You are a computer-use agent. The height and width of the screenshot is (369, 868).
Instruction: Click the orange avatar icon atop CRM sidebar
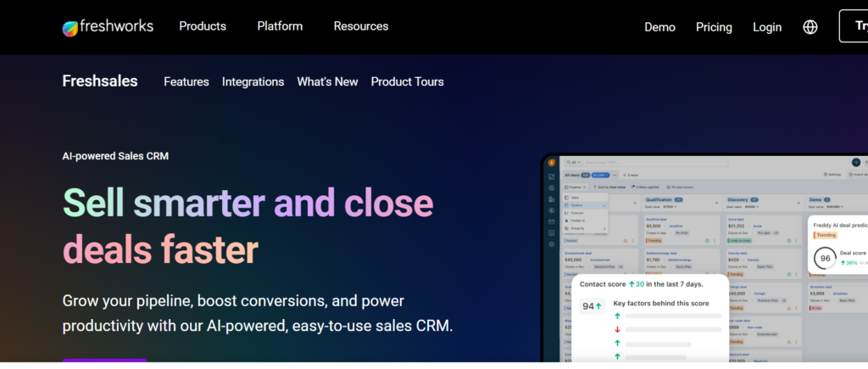tap(551, 162)
